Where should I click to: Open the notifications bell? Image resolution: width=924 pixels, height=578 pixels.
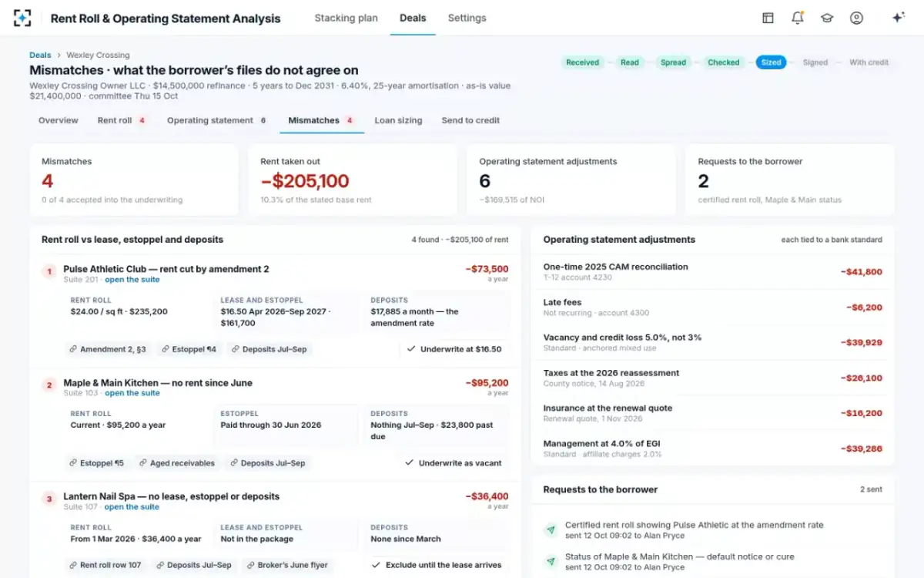797,18
